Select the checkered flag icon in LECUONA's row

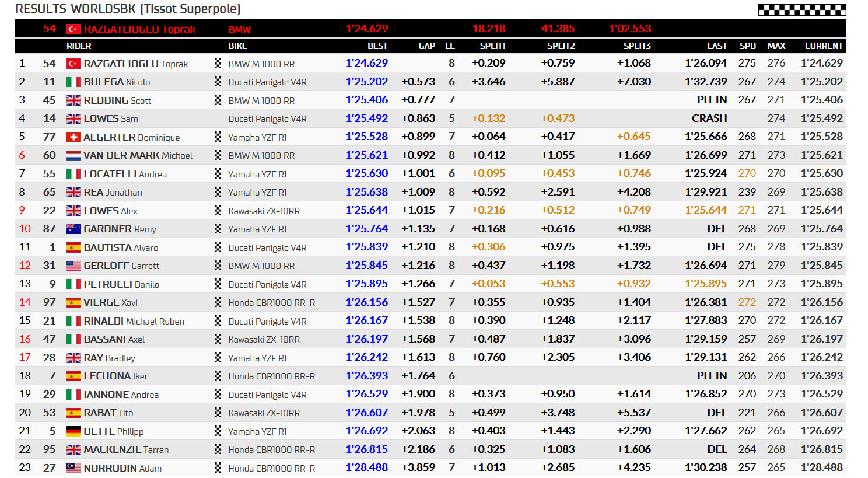(x=218, y=376)
